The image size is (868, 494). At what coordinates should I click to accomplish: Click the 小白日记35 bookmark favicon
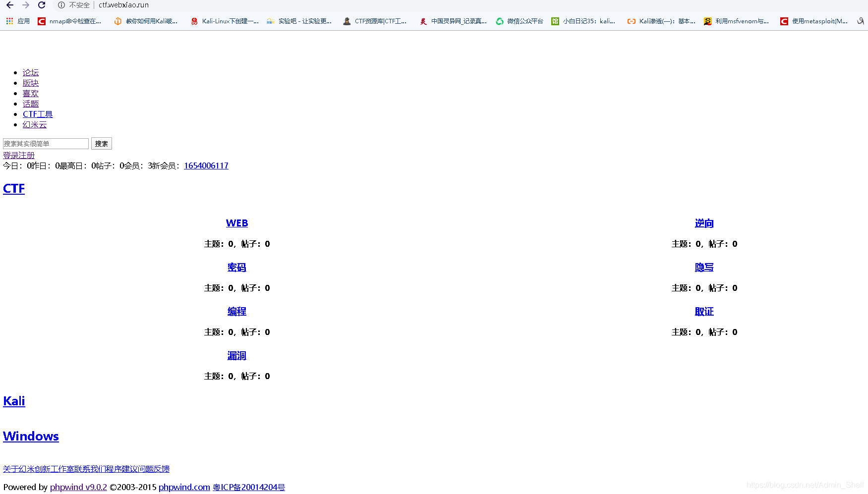coord(555,21)
